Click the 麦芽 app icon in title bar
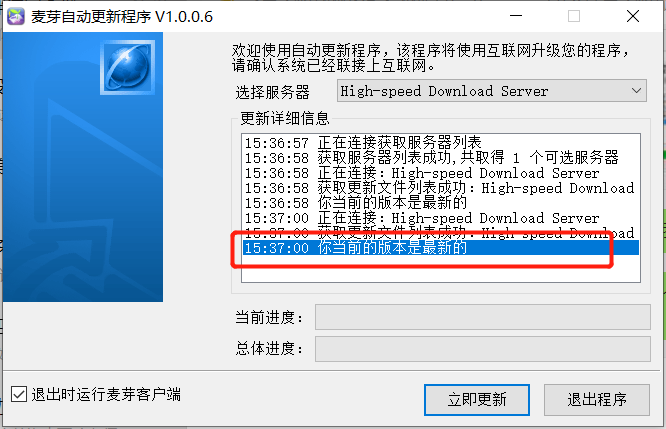666x429 pixels. pyautogui.click(x=16, y=17)
